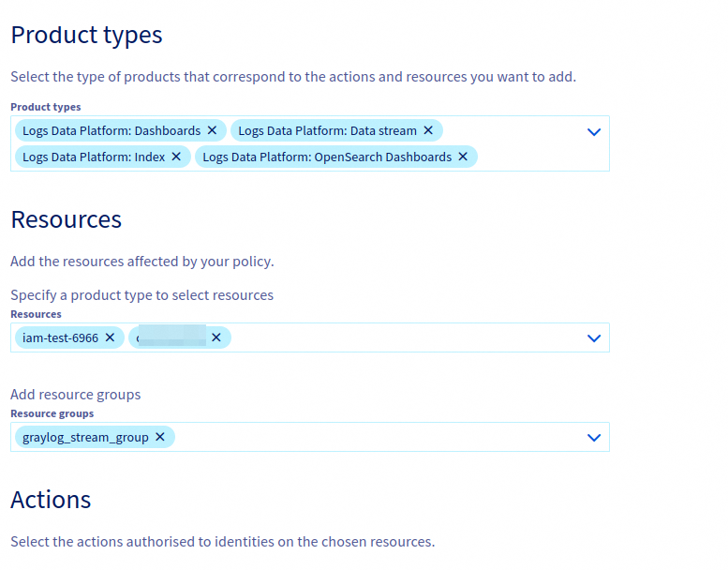
Task: Select Logs Data Platform: OpenSearch Dashboards chip text
Action: pos(327,157)
